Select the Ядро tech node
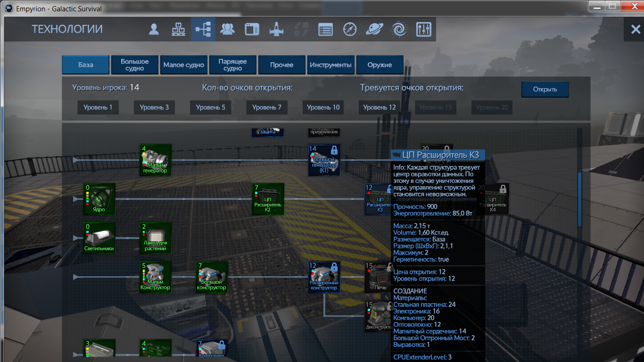The width and height of the screenshot is (644, 362). click(x=99, y=199)
